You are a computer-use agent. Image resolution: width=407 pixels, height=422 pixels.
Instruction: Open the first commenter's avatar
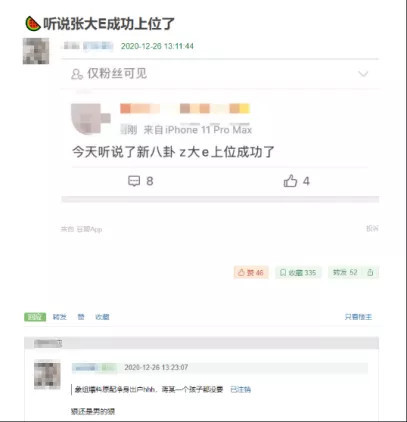click(47, 374)
